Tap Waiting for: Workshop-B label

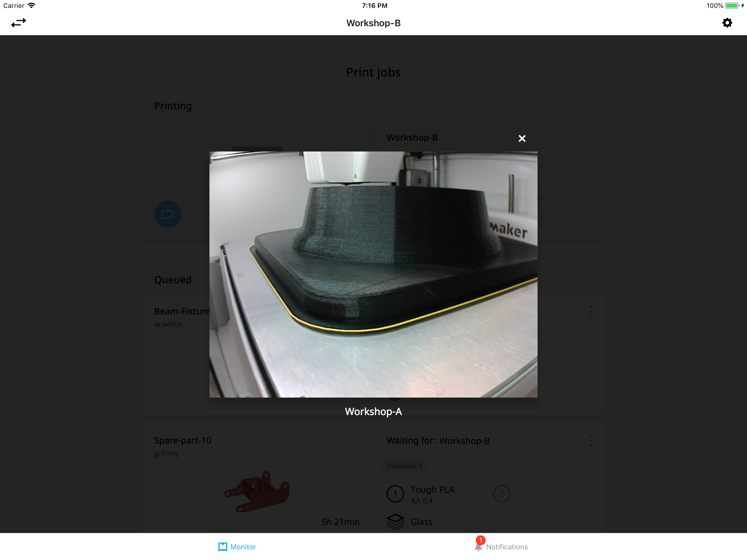[438, 441]
